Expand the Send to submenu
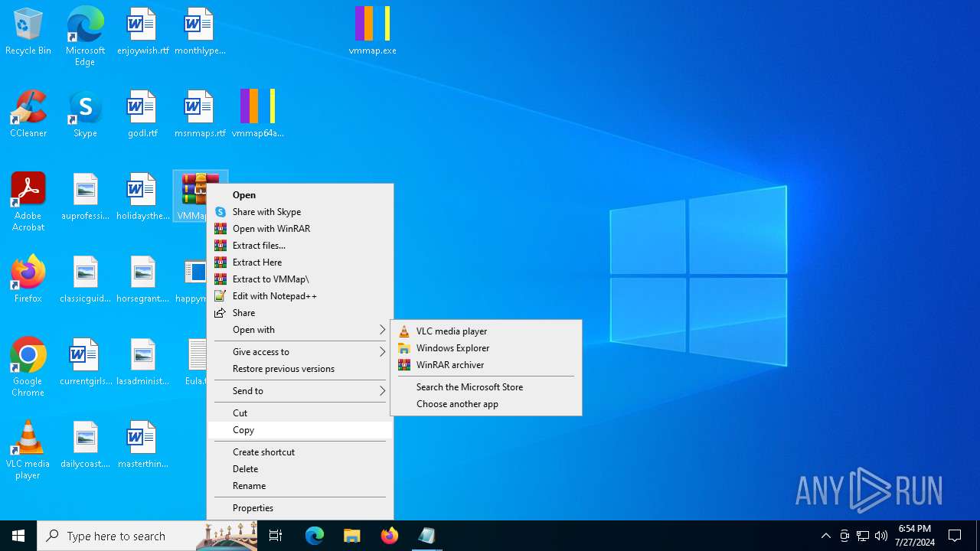980x551 pixels. (x=300, y=391)
